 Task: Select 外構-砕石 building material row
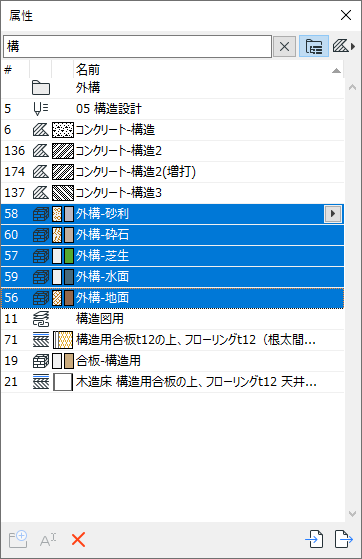[x=173, y=235]
